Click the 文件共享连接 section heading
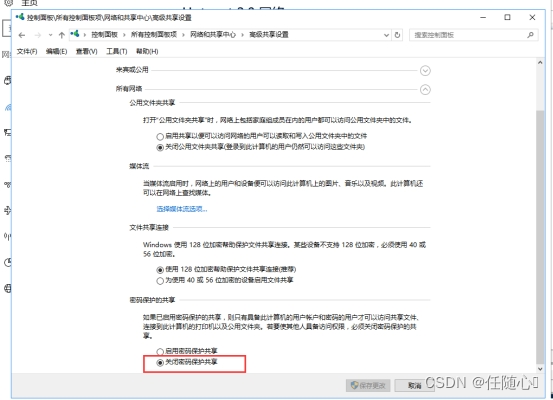The height and width of the screenshot is (400, 553). [x=149, y=228]
